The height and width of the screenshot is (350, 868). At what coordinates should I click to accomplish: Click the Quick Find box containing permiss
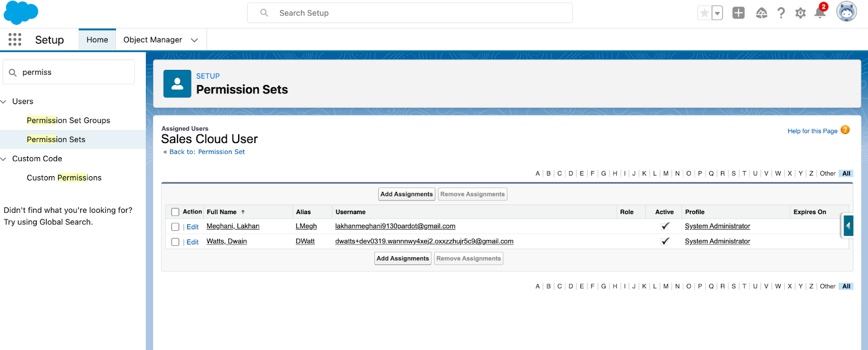coord(69,72)
